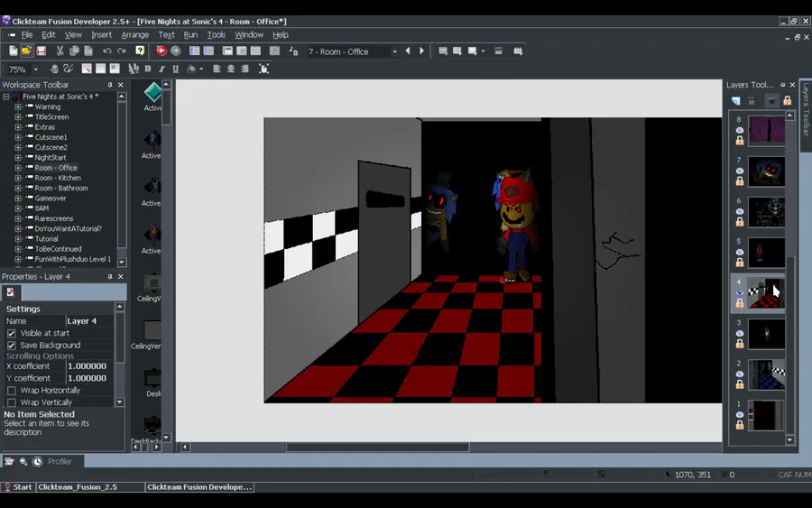Undo the last action
Image resolution: width=812 pixels, height=508 pixels.
coord(107,51)
